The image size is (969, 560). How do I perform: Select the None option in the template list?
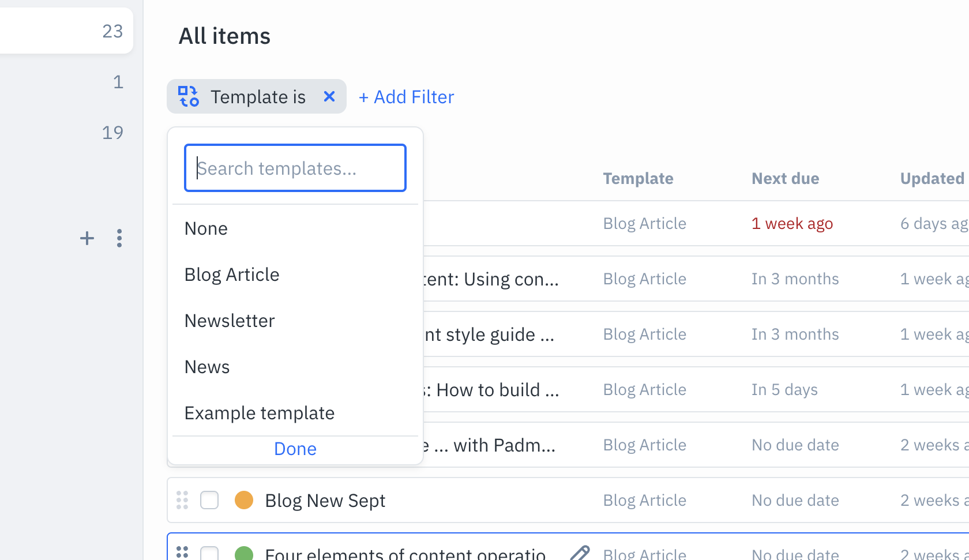(x=206, y=228)
